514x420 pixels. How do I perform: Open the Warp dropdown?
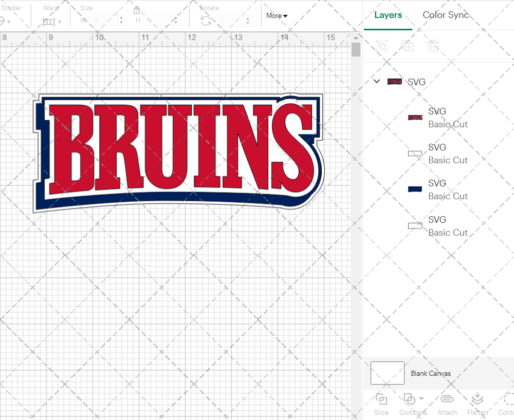[52, 22]
